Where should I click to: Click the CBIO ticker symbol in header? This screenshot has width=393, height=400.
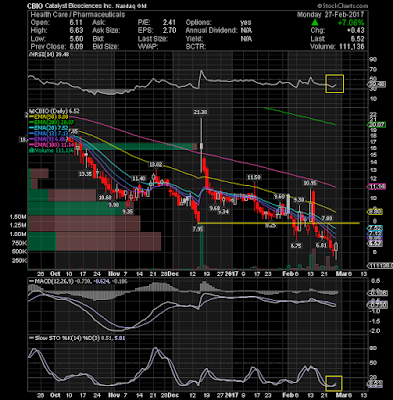35,6
